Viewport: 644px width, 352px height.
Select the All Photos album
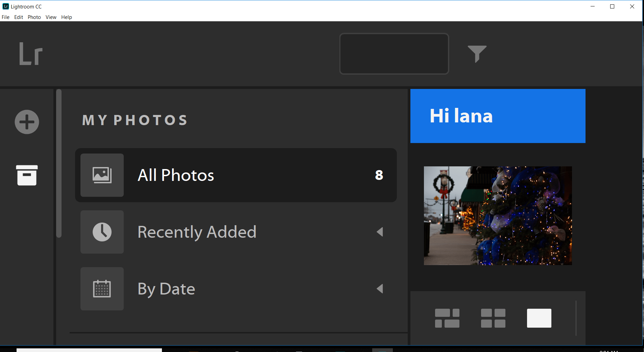[x=236, y=175]
